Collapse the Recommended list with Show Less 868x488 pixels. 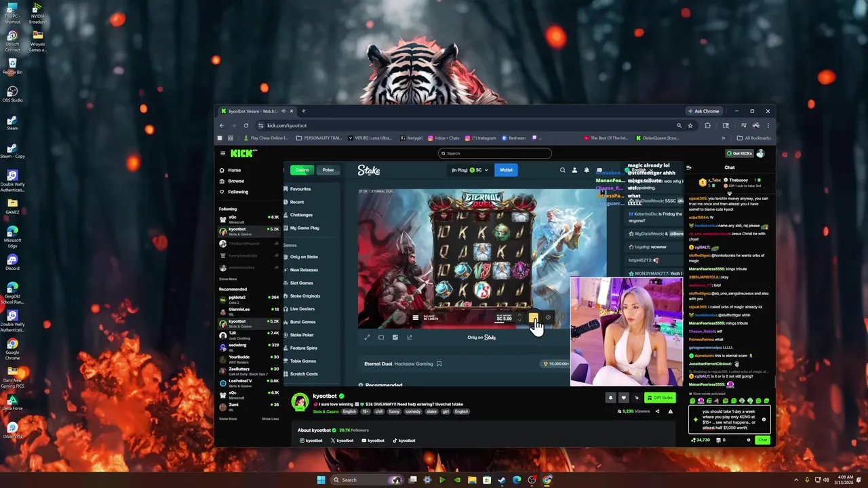[270, 419]
